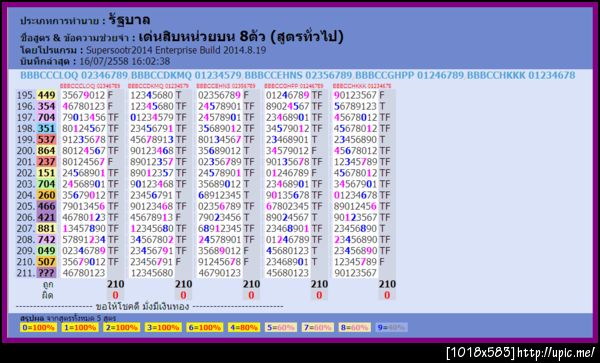Click result 351 in row 198
The image size is (600, 363).
[x=46, y=128]
